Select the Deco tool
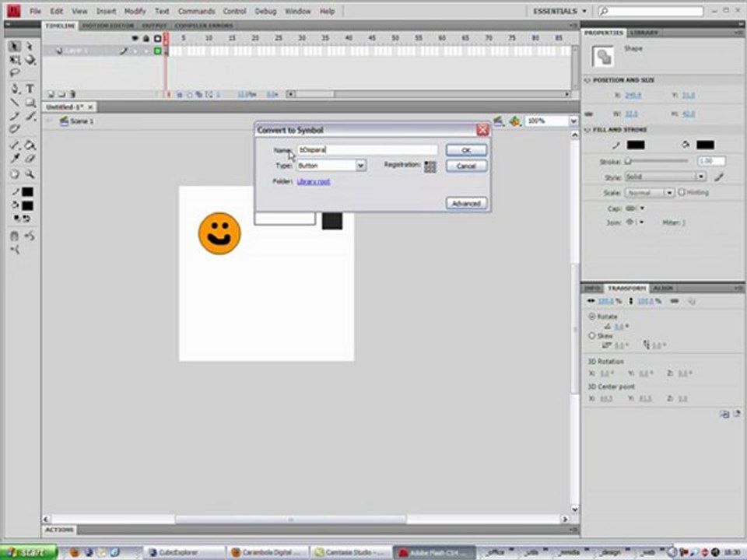This screenshot has width=747, height=560. click(15, 129)
